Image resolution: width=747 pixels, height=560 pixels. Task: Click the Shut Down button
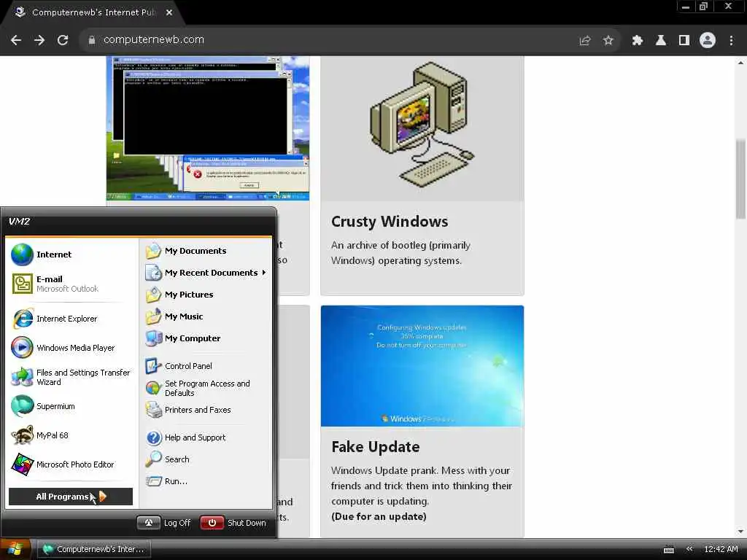(233, 522)
